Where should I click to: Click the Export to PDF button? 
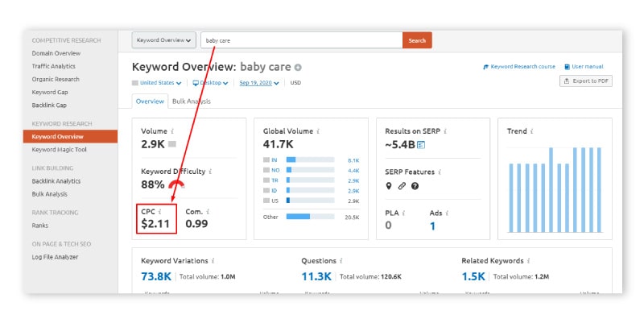point(586,81)
